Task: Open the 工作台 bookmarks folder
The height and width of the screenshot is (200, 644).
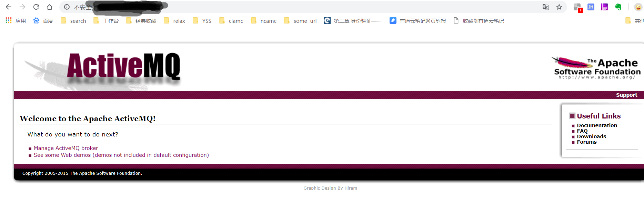Action: coord(106,21)
